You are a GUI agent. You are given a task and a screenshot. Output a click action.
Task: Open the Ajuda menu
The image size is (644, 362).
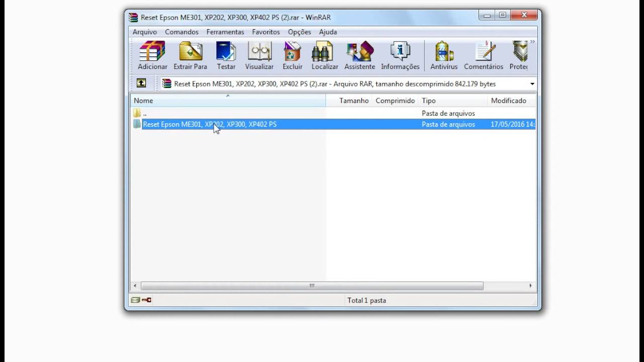[x=328, y=32]
